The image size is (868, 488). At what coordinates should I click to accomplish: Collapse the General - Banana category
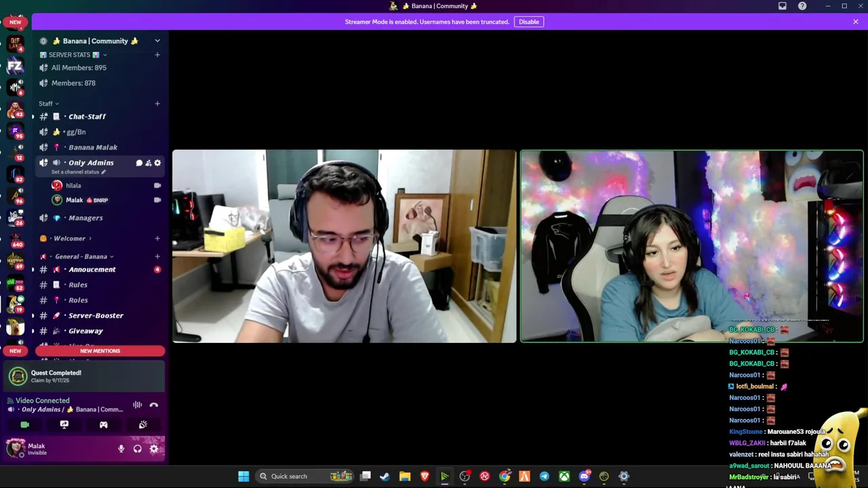[x=77, y=257]
